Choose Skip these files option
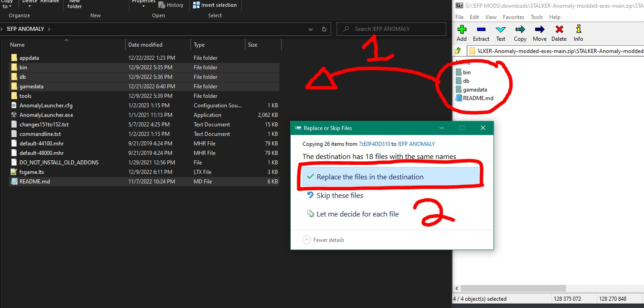 click(x=340, y=196)
